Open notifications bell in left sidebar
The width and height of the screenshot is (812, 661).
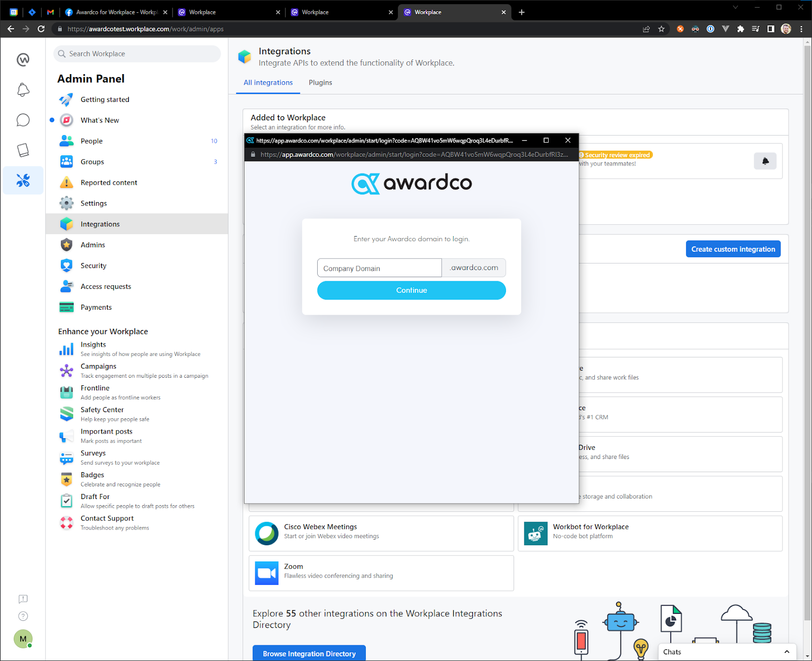click(23, 90)
